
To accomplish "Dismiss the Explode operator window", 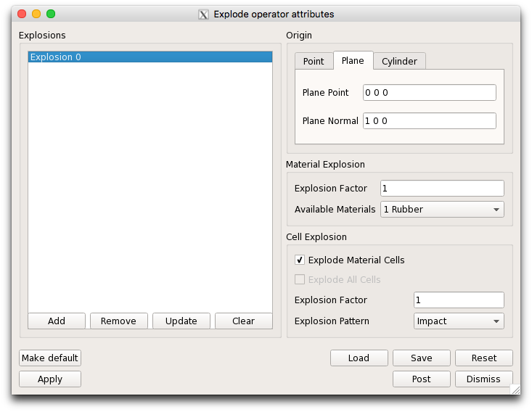I will click(484, 379).
